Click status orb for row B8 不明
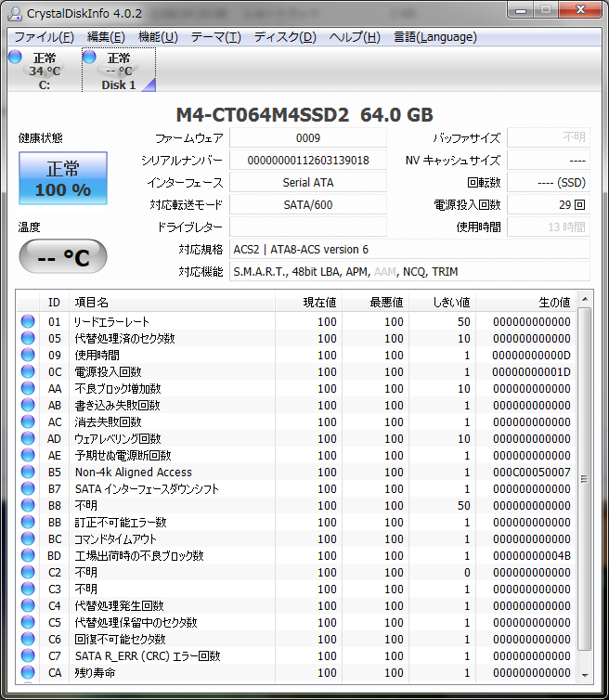The width and height of the screenshot is (609, 700). click(x=28, y=505)
